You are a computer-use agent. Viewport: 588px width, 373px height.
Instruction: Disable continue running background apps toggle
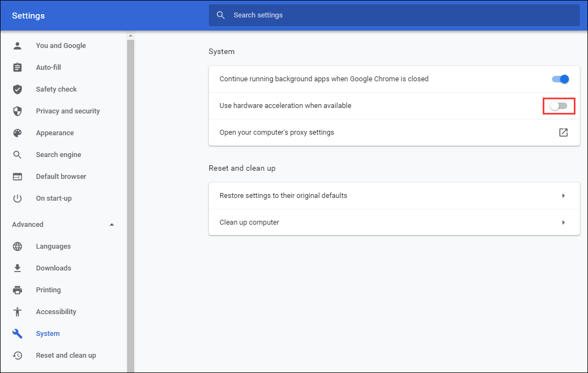click(560, 79)
